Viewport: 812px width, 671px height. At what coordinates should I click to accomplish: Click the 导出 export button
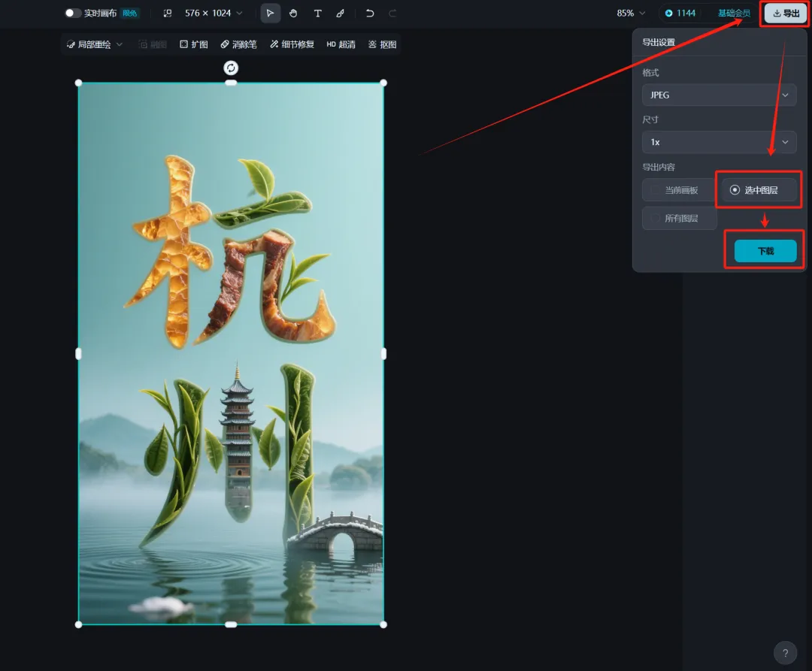[786, 14]
